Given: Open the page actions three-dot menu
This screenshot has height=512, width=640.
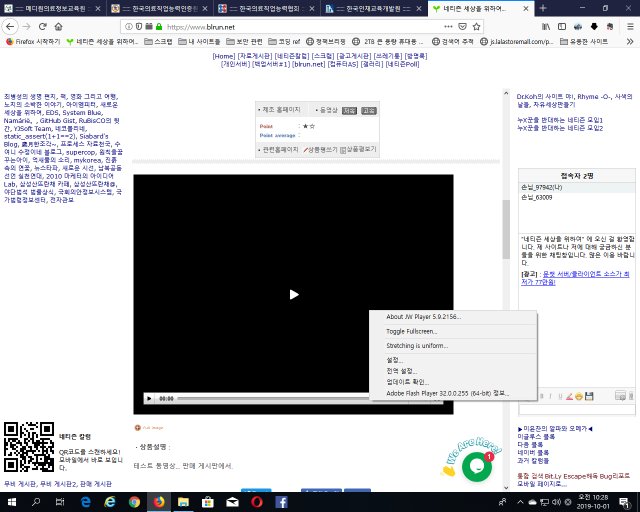Looking at the screenshot, I should point(448,27).
